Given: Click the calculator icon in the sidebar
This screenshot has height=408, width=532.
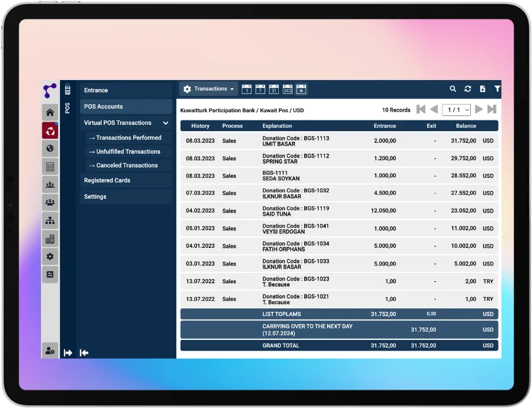Looking at the screenshot, I should (50, 167).
